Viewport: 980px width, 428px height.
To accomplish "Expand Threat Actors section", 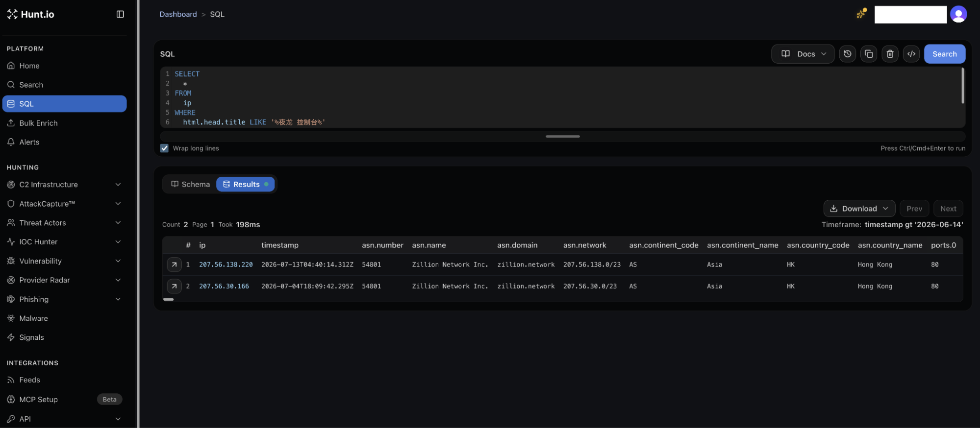I will click(64, 223).
